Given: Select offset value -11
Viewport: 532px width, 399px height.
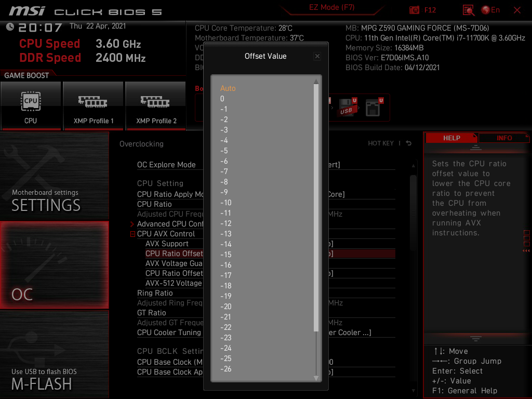Looking at the screenshot, I should click(x=225, y=213).
